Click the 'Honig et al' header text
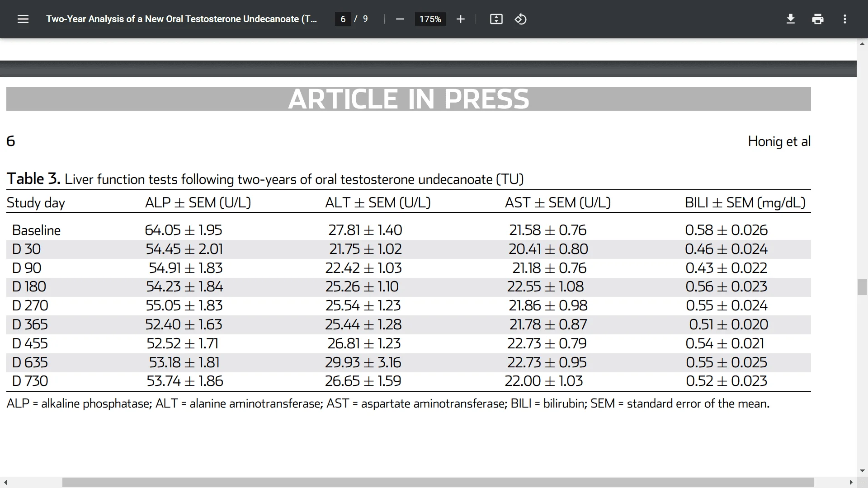The image size is (868, 488). point(779,141)
